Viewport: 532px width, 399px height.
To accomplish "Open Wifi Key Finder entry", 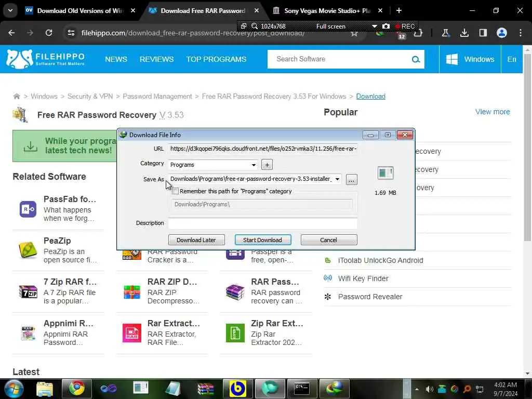I will click(x=363, y=278).
